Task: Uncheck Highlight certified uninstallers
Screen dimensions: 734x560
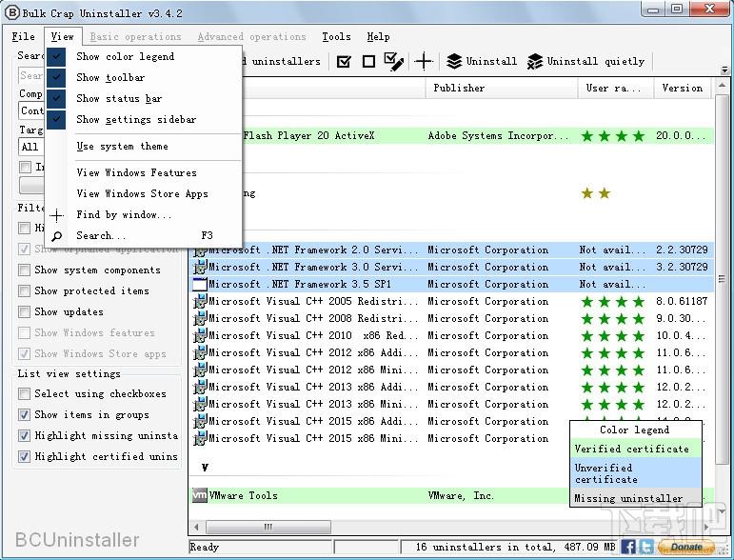Action: [x=24, y=456]
